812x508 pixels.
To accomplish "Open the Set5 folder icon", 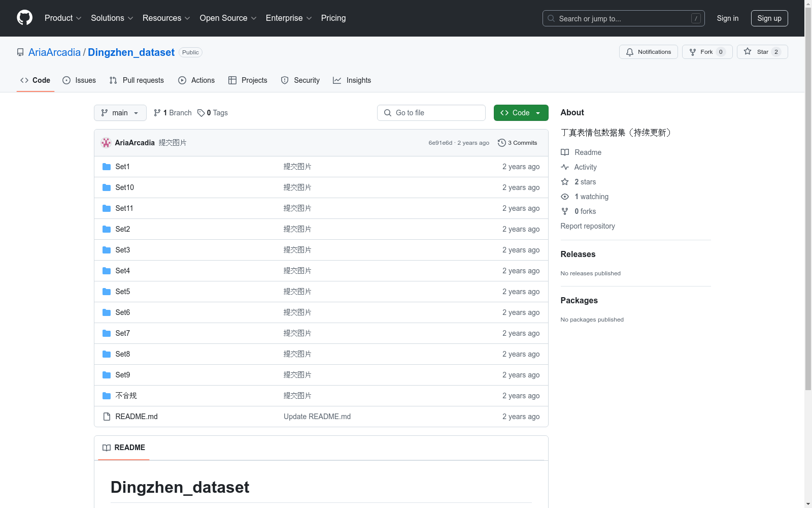I will pos(107,292).
